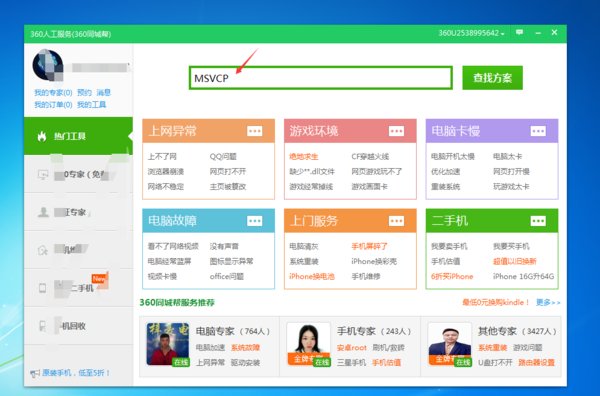Open the more menu on green 二手机 card

tap(538, 221)
